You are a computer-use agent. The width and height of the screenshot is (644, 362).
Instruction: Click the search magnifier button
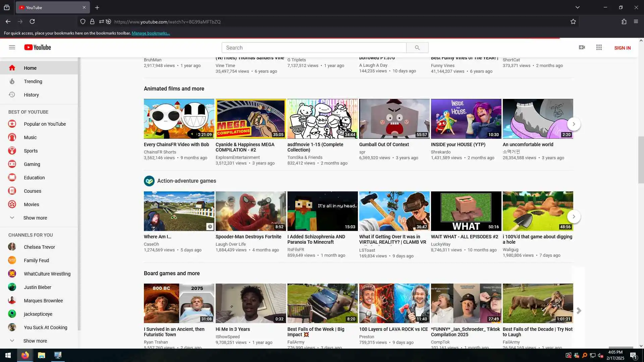(417, 48)
